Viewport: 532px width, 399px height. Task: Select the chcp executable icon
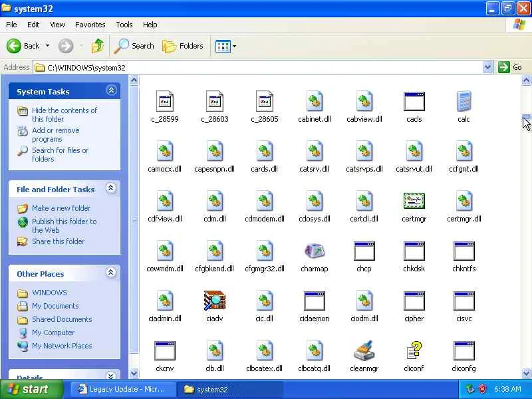(x=364, y=251)
